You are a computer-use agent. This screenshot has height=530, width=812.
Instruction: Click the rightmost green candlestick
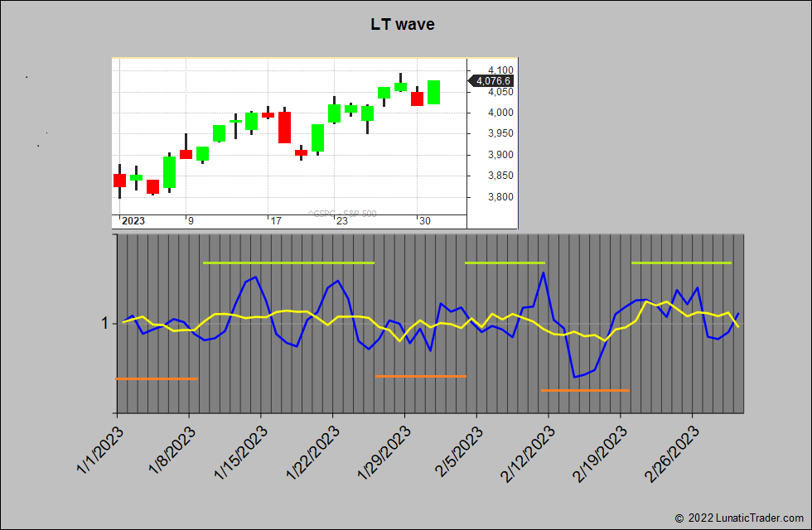tap(433, 92)
